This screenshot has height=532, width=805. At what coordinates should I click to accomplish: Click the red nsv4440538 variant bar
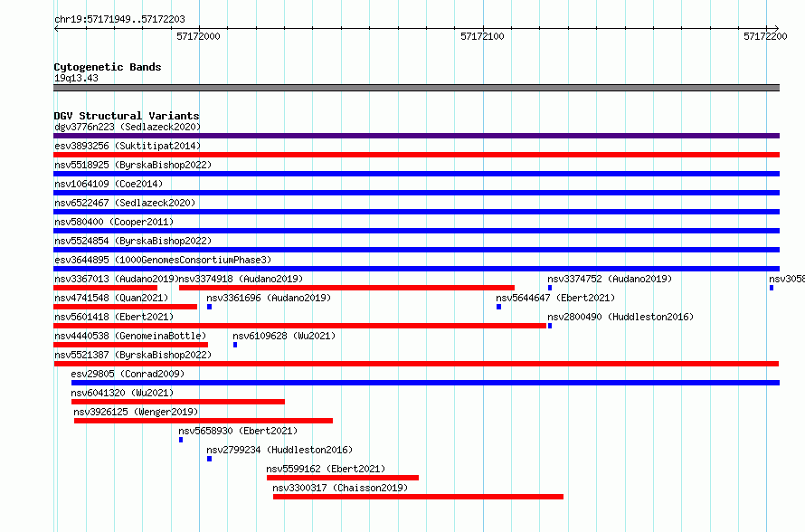coord(130,345)
